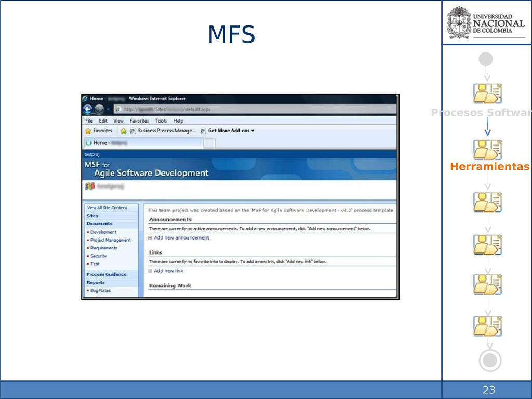The image size is (532, 399).
Task: Click the Internet Explorer logo in title bar
Action: click(x=85, y=98)
